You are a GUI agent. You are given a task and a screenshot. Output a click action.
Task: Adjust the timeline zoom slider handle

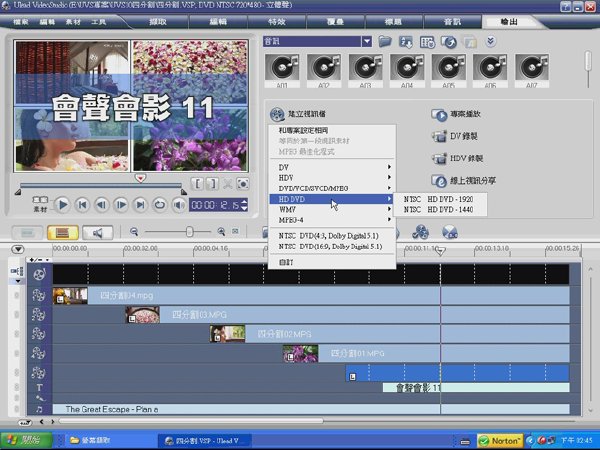[x=189, y=232]
